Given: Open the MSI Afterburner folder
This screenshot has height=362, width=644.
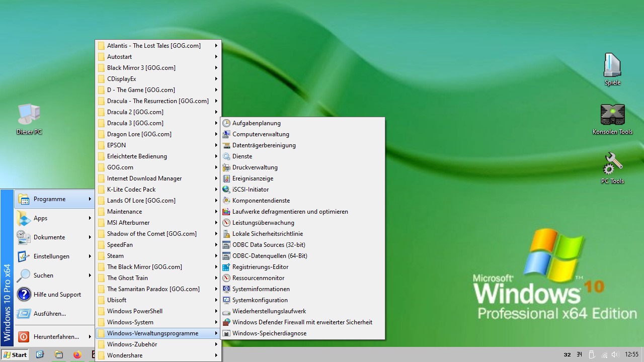Looking at the screenshot, I should coord(158,223).
